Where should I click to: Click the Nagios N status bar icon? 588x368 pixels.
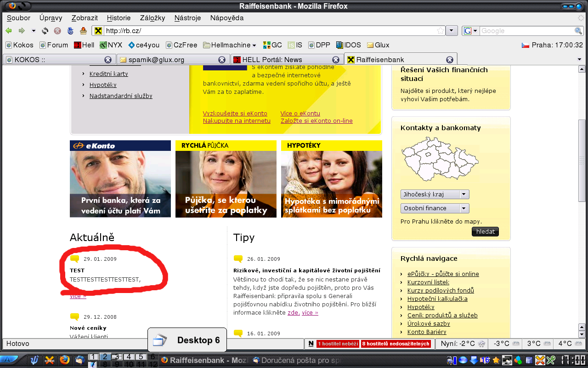[311, 344]
